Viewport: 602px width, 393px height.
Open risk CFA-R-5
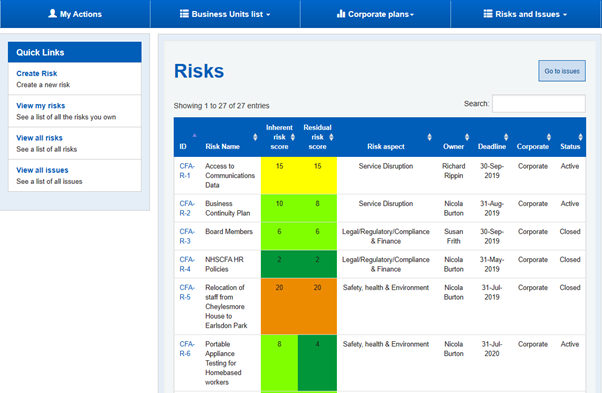pos(187,292)
